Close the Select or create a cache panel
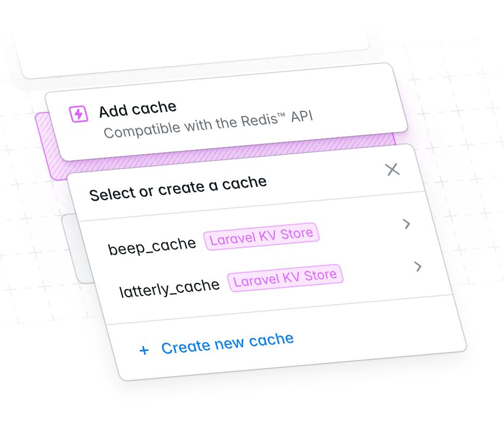 tap(393, 169)
